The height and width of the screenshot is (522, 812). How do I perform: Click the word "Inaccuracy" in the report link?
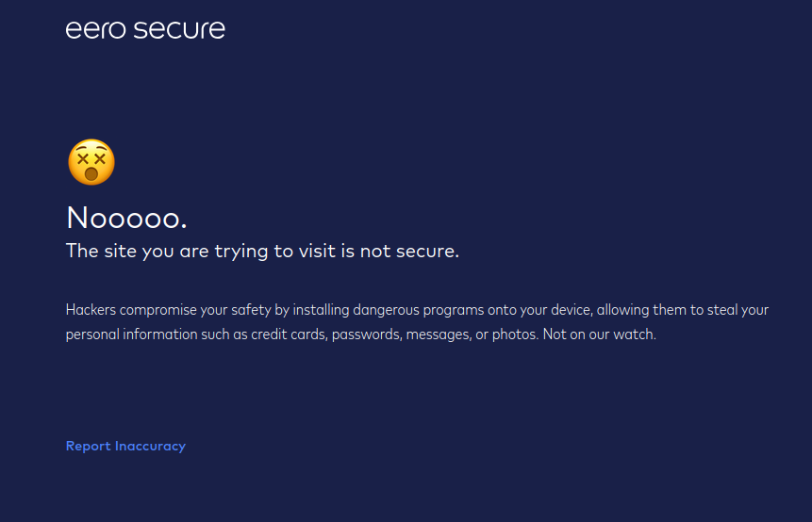150,446
